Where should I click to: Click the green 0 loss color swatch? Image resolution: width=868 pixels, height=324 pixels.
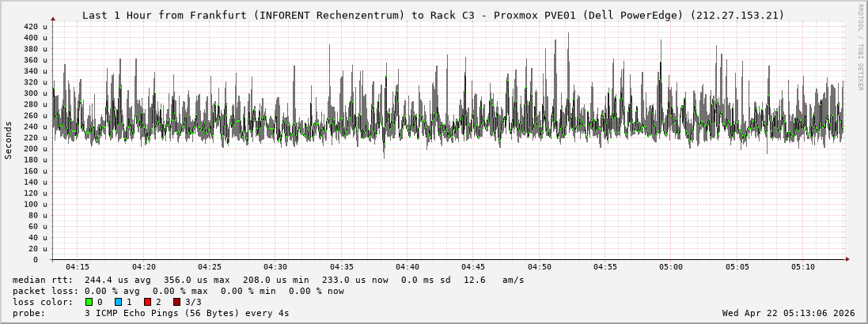coord(89,302)
